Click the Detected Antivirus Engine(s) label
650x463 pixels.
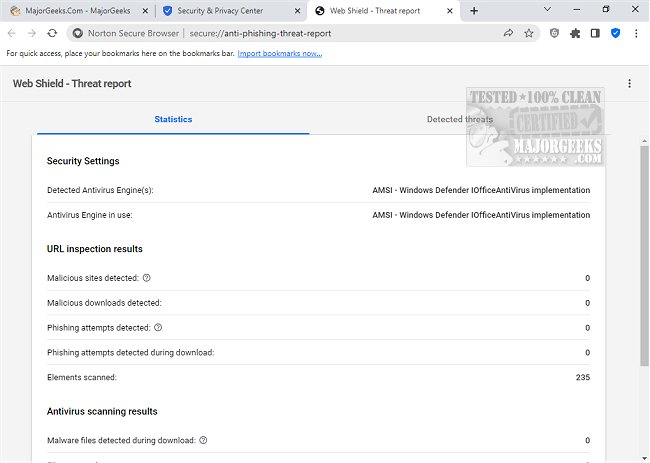100,190
